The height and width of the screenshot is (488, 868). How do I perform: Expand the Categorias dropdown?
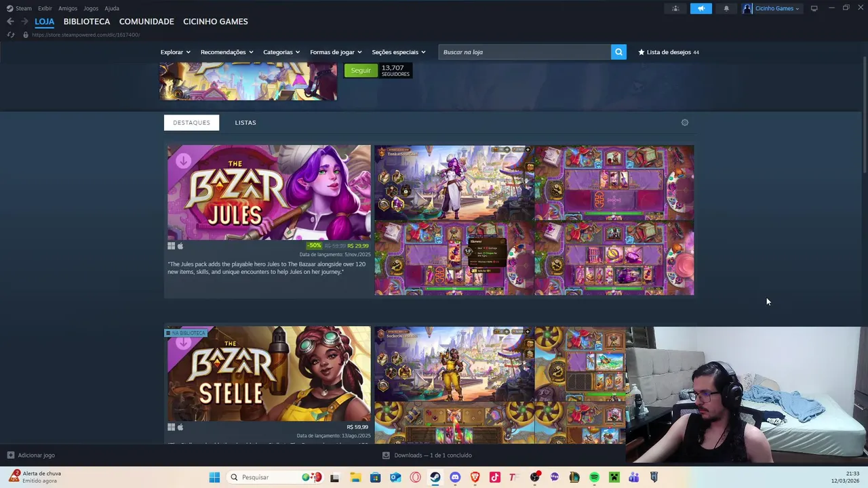point(281,52)
